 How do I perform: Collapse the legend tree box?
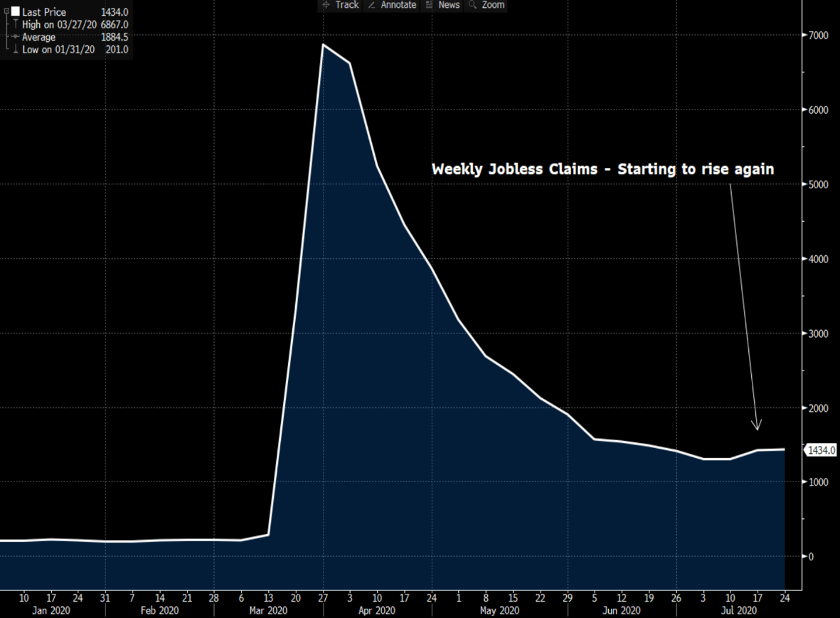point(6,12)
